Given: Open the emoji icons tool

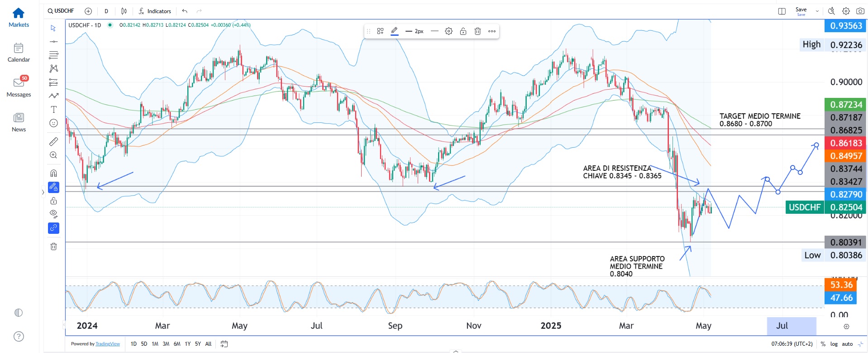Looking at the screenshot, I should click(53, 123).
